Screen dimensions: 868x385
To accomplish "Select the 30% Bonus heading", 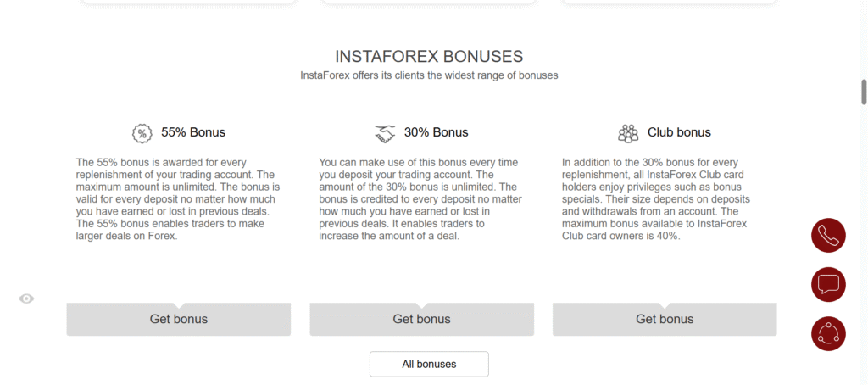I will pos(436,132).
